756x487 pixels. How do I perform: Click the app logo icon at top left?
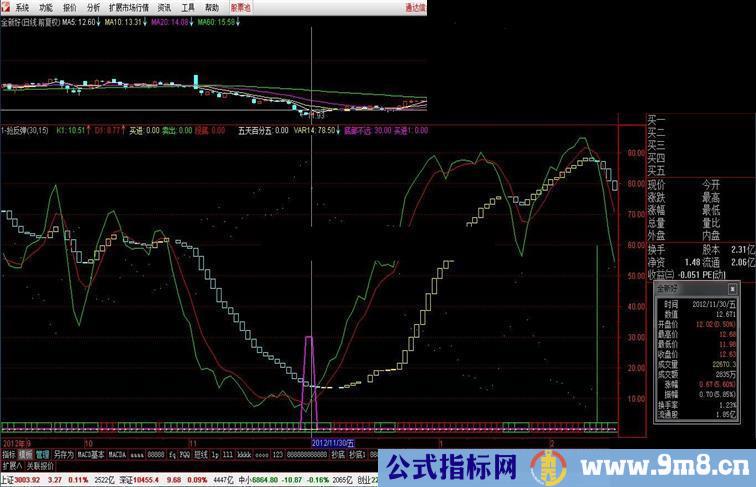tap(6, 6)
